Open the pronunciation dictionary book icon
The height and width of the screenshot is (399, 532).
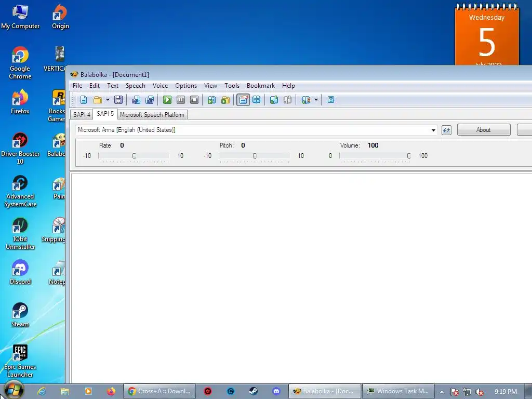point(257,100)
